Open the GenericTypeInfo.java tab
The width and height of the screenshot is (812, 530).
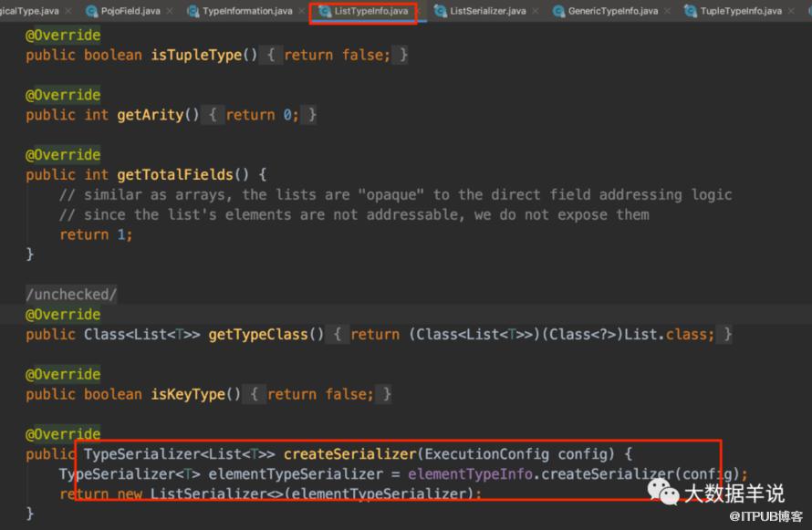(613, 11)
